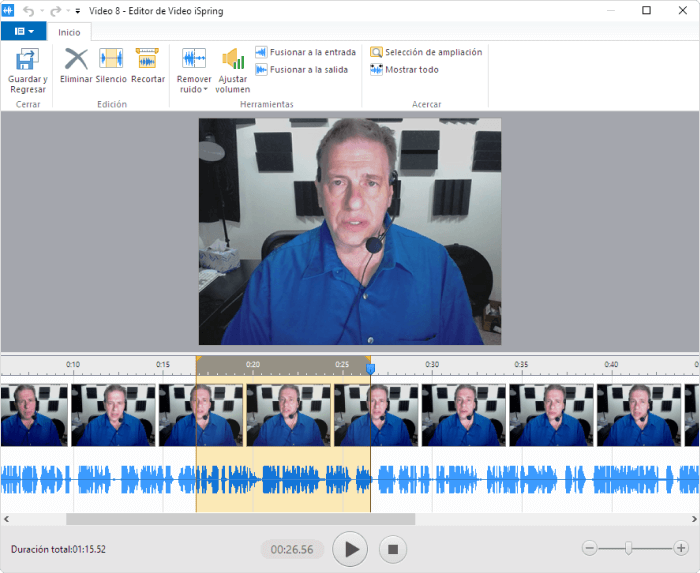Click the 0:40 mark on the ruler
Screen dimensions: 700x573
[611, 364]
